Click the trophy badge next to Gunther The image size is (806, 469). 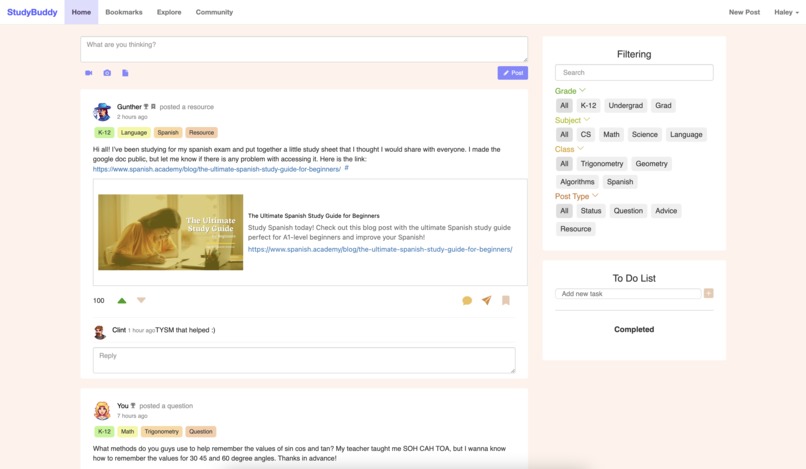point(146,106)
